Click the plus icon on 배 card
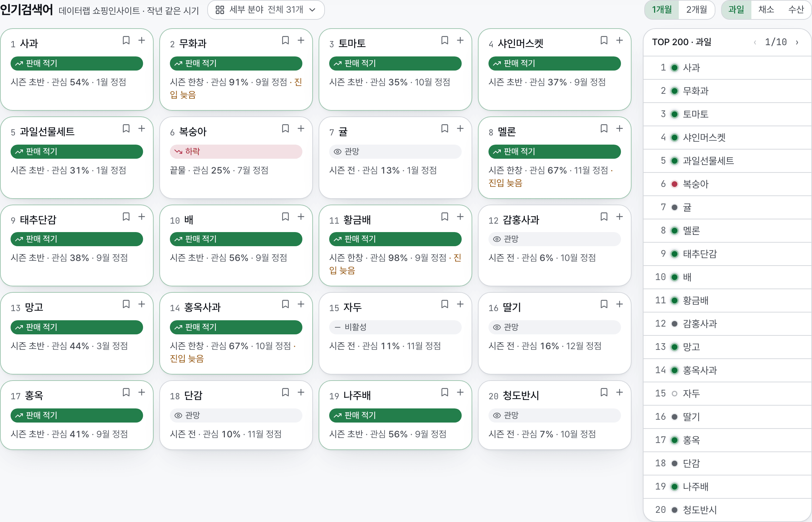The width and height of the screenshot is (812, 522). pyautogui.click(x=301, y=217)
